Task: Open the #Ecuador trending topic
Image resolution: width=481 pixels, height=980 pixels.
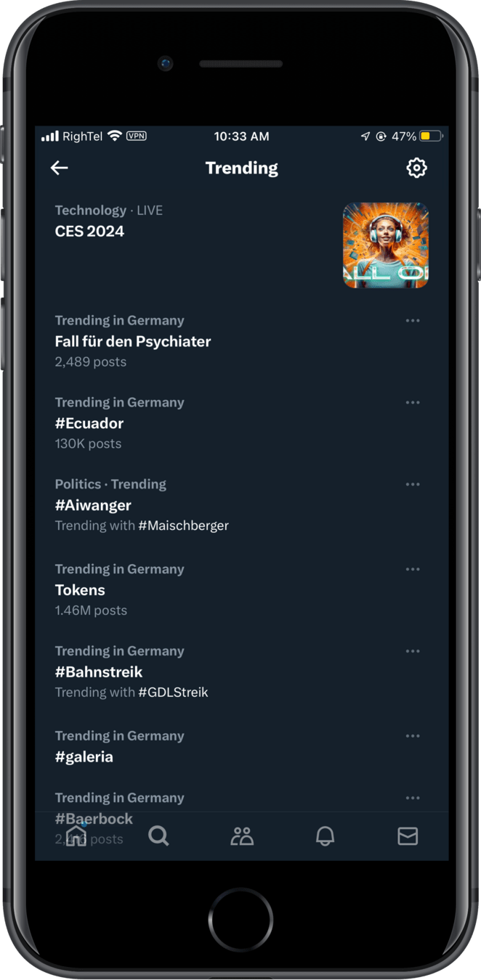Action: [89, 423]
